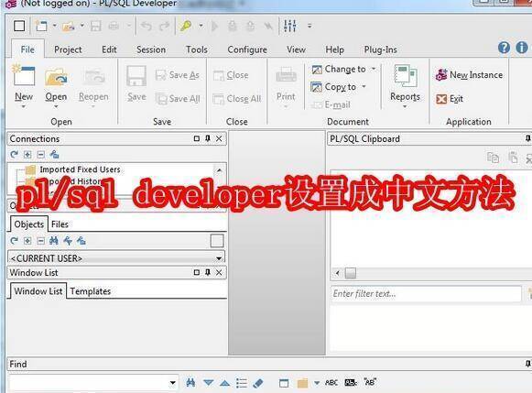Open the Find text combo box dropdown

pos(173,383)
